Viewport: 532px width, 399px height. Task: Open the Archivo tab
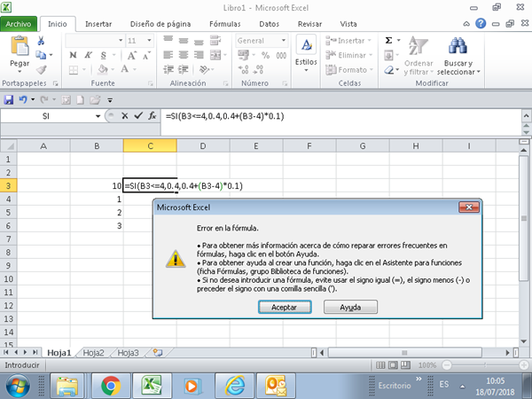(x=19, y=24)
